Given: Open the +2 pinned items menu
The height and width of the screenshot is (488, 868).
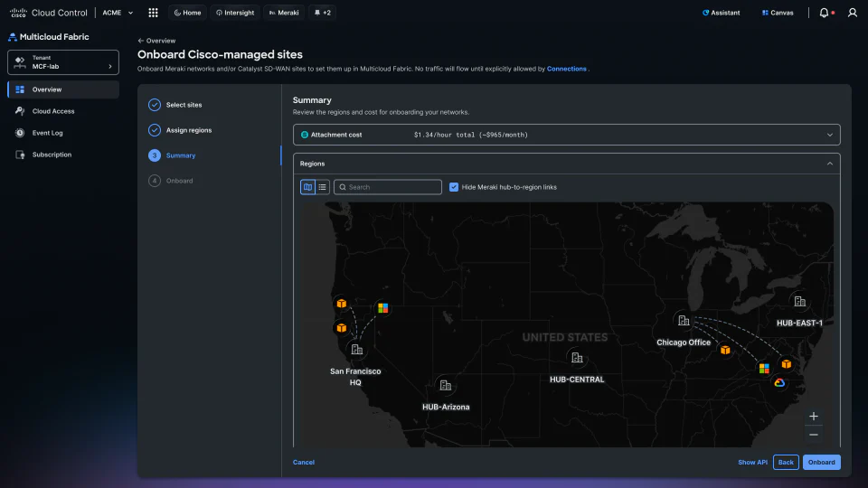Looking at the screenshot, I should [322, 13].
